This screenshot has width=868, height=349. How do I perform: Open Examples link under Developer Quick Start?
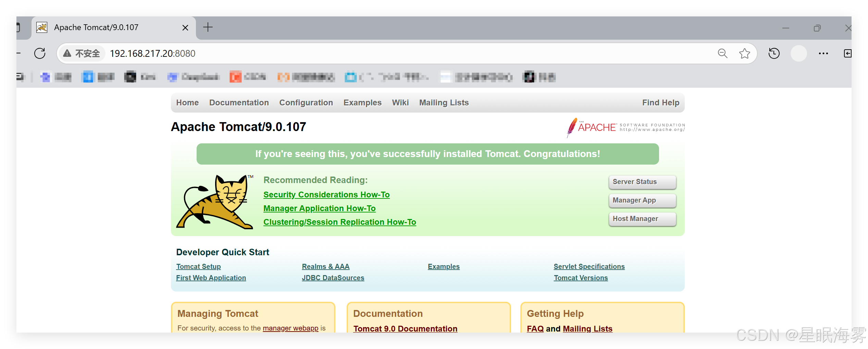(444, 267)
